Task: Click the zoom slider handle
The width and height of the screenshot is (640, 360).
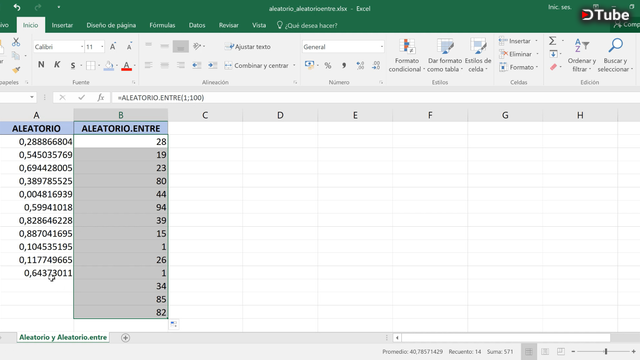Action: 606,351
